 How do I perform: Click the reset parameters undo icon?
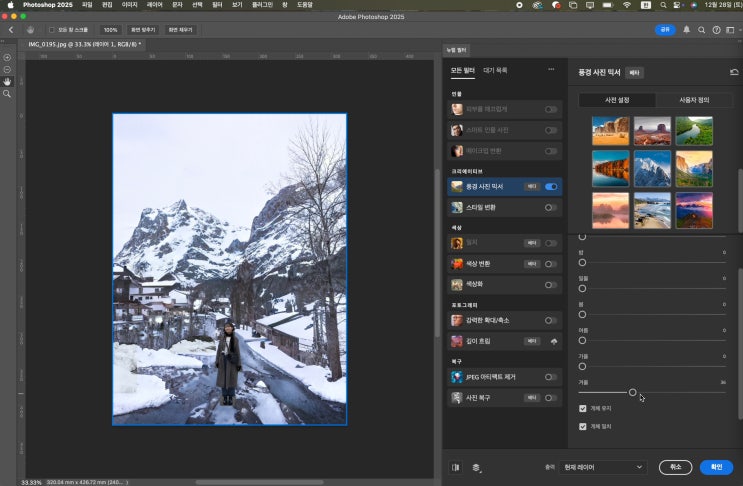(x=734, y=72)
